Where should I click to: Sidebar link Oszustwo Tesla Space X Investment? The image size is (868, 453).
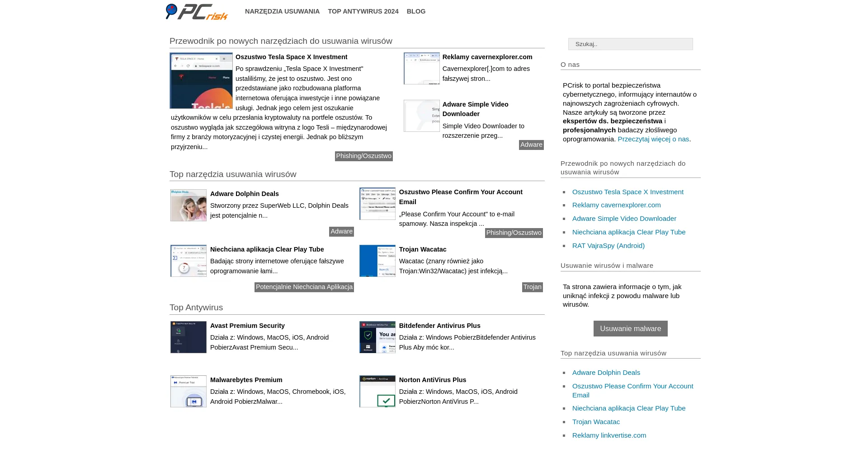(x=627, y=192)
